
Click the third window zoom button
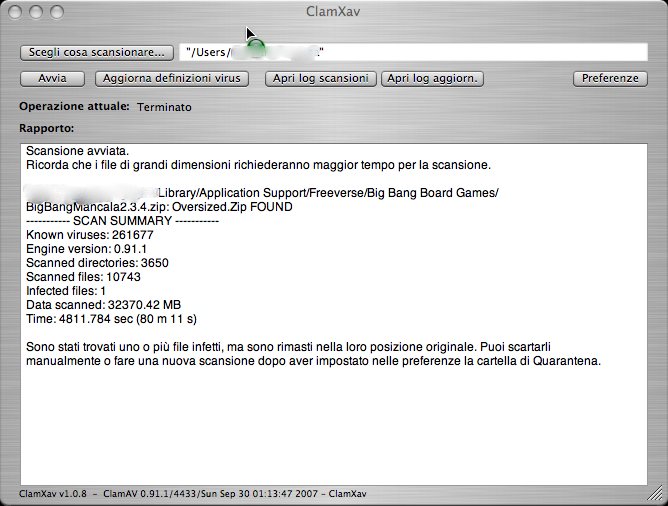[57, 12]
